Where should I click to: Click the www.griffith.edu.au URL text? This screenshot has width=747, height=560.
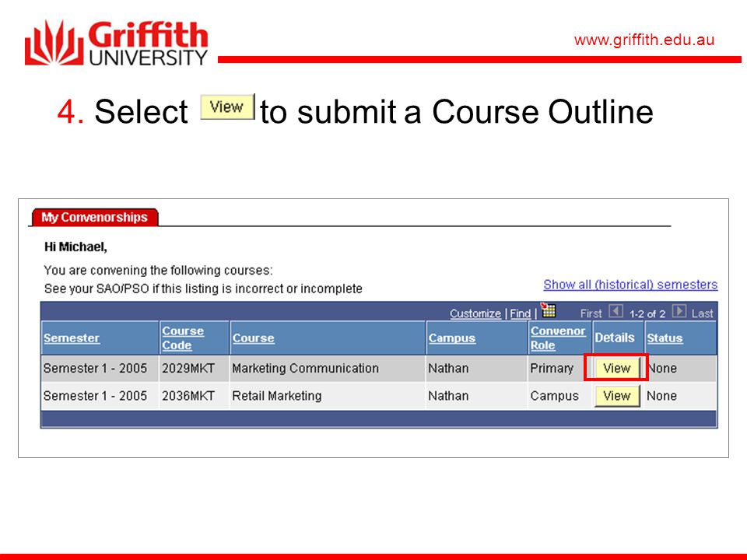point(644,40)
